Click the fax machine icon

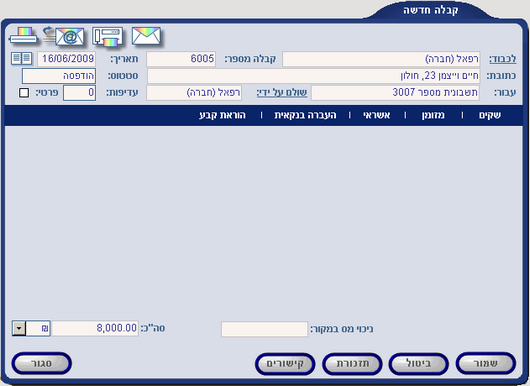click(x=107, y=36)
